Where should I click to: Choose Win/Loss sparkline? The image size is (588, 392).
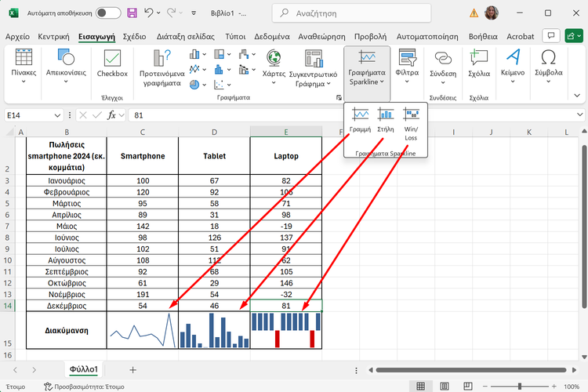(411, 124)
